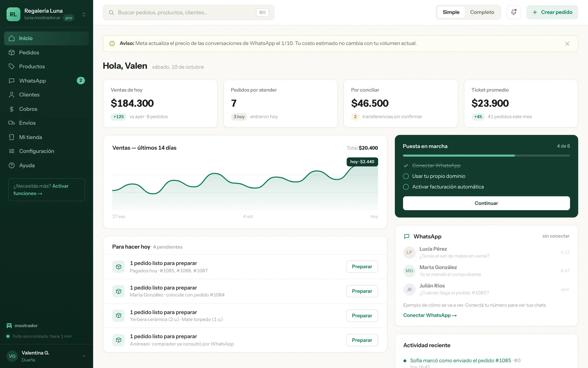Viewport: 588px width, 368px height.
Task: Click the WhatsApp chat icon in sidebar
Action: pyautogui.click(x=12, y=81)
